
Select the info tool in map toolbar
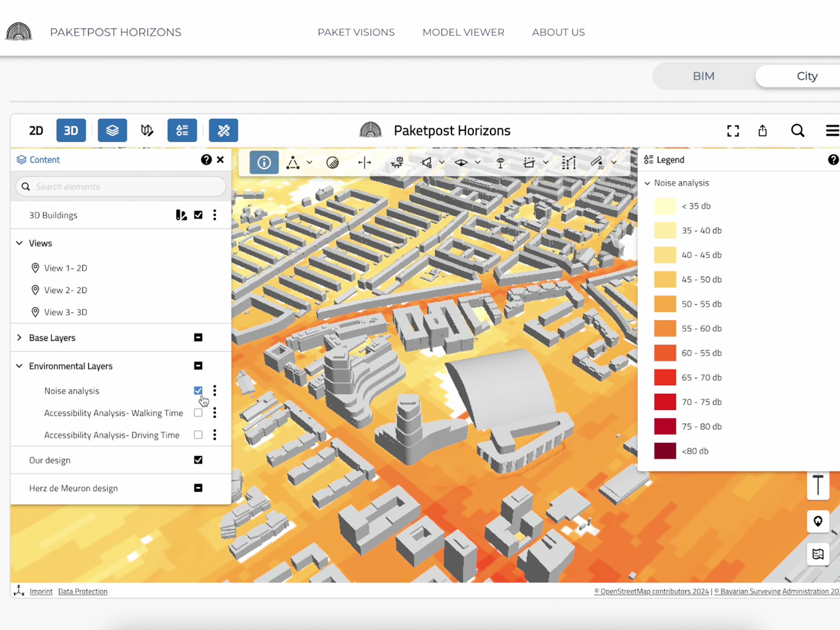pos(264,163)
